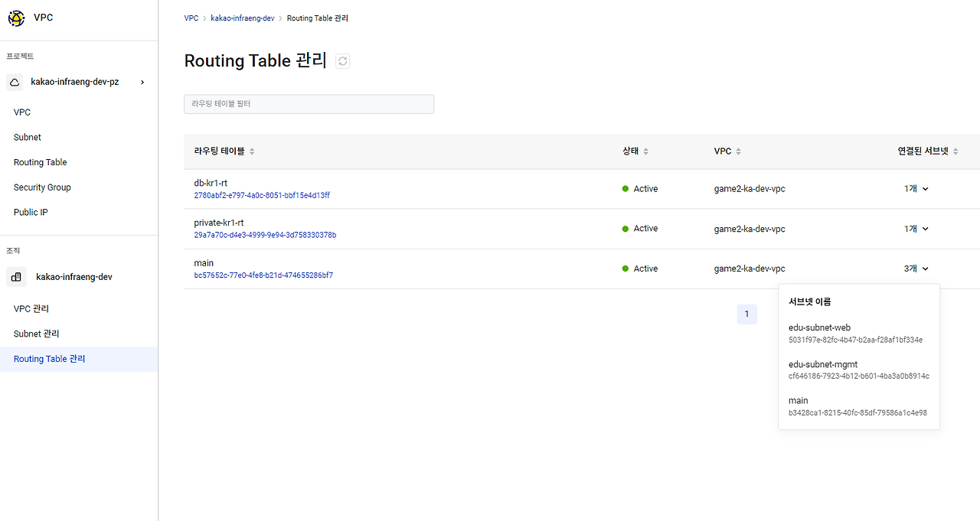Image resolution: width=980 pixels, height=521 pixels.
Task: Go to Public IP page
Action: (x=31, y=212)
